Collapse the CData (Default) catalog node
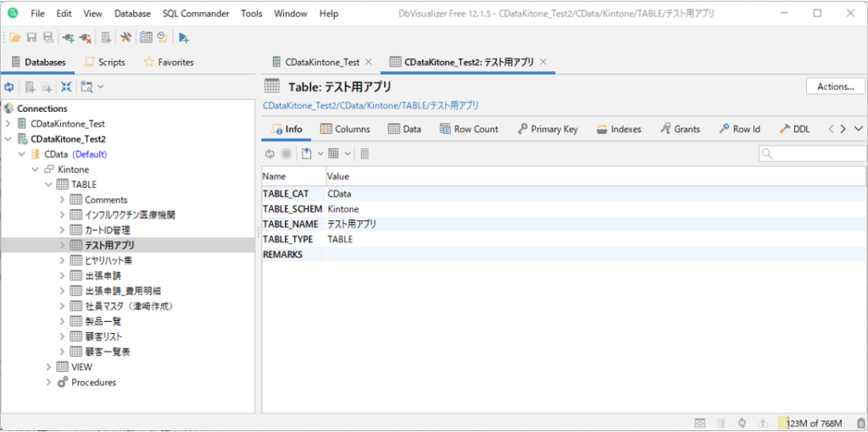 pos(21,154)
